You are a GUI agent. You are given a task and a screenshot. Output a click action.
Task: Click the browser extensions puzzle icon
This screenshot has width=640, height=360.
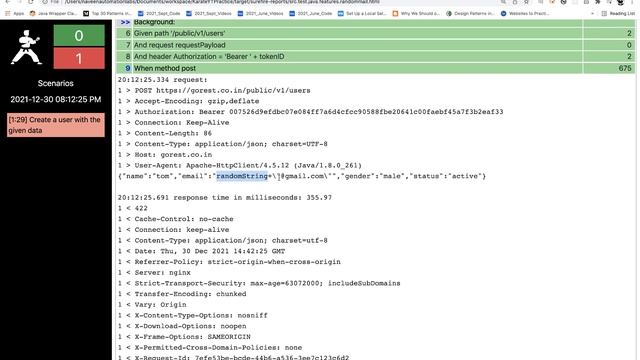(x=598, y=2)
